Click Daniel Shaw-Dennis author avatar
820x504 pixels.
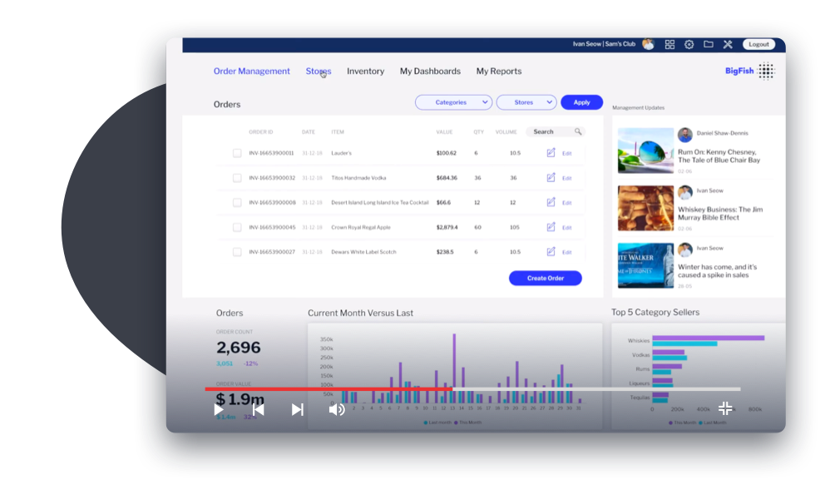click(685, 135)
